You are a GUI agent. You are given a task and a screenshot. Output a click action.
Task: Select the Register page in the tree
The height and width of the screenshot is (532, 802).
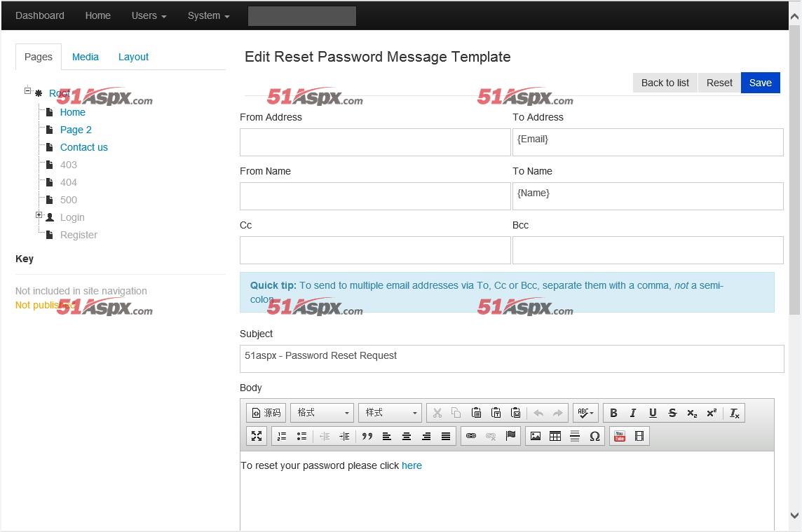point(79,236)
